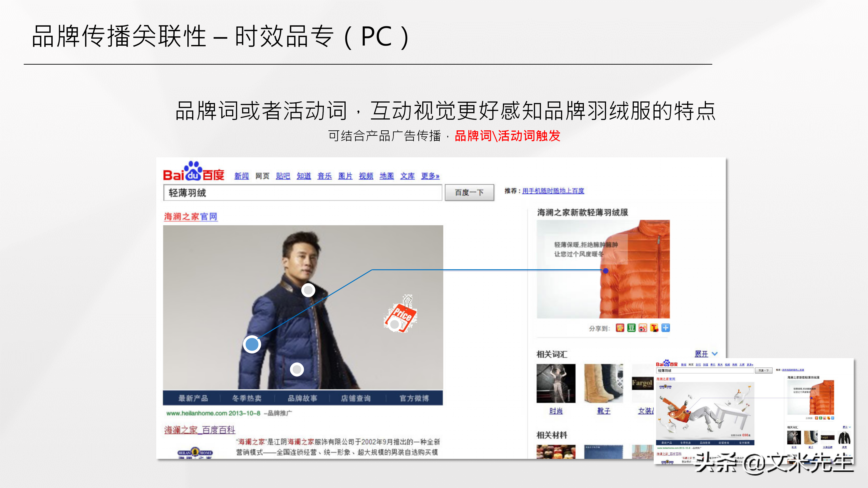Open the 音乐 tab
The image size is (868, 488).
(x=325, y=176)
